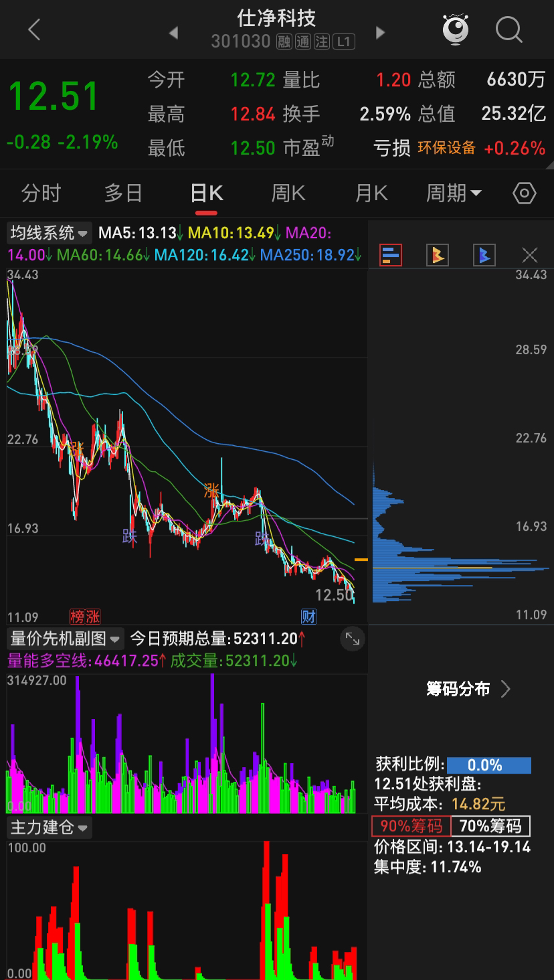This screenshot has width=554, height=980.
Task: Tap the blue 跌 marker near 16.93
Action: 130,536
